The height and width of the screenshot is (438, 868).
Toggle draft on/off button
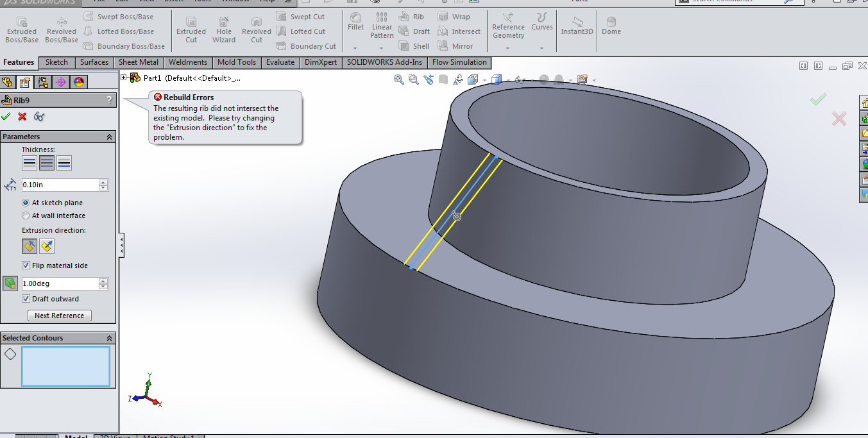click(10, 283)
